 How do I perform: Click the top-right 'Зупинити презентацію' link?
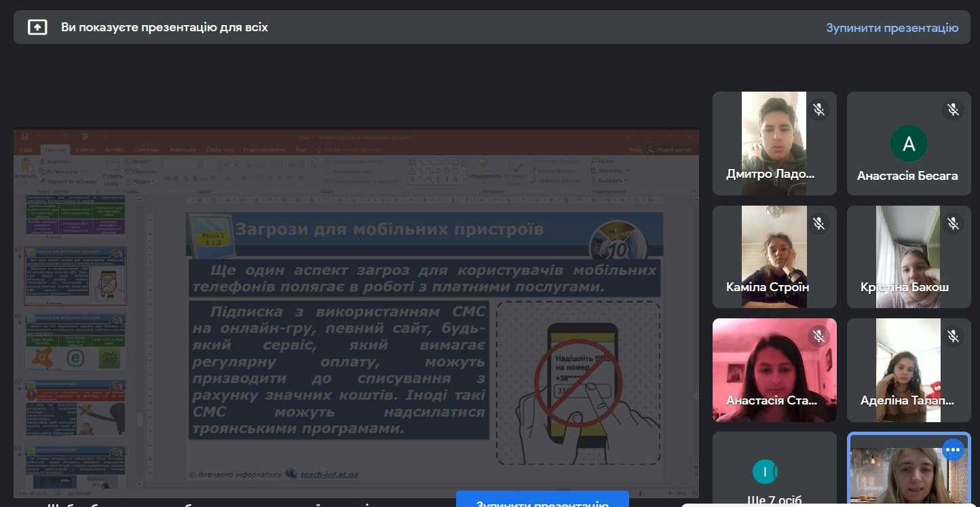click(892, 28)
